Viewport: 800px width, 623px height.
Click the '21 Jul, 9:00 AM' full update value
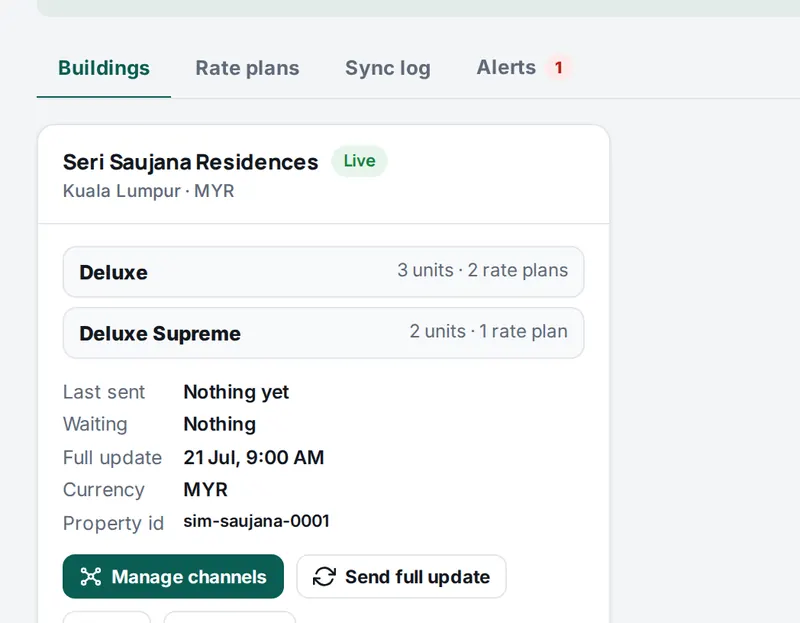254,457
